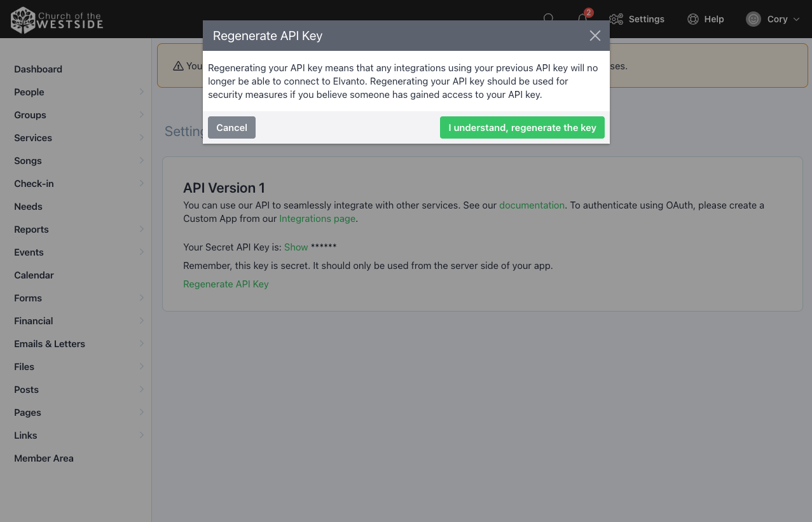This screenshot has height=522, width=812.
Task: Open Posts in the sidebar
Action: 26,390
